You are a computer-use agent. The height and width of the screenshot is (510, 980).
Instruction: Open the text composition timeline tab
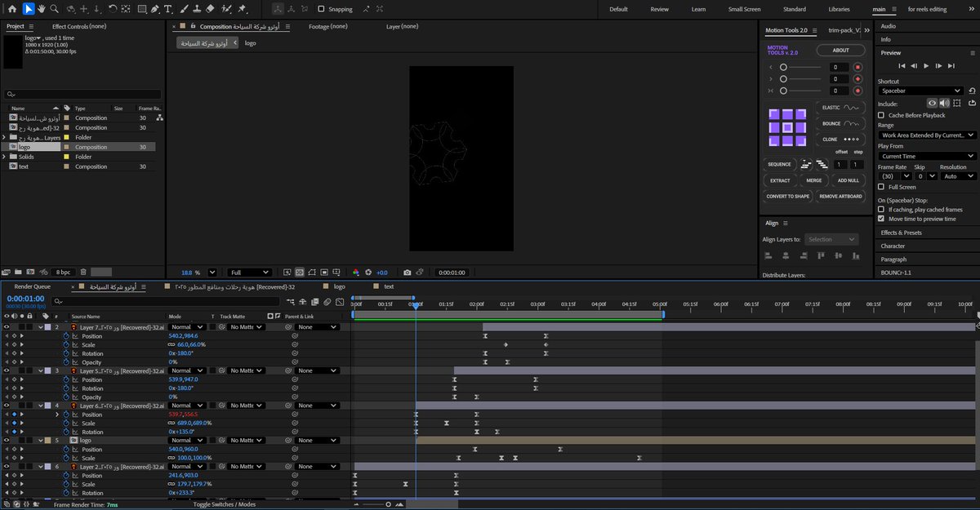[389, 286]
